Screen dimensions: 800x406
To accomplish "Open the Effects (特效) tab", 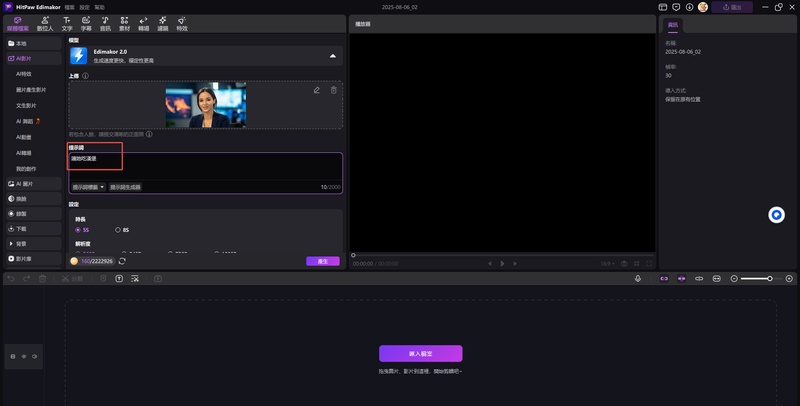I will [182, 24].
